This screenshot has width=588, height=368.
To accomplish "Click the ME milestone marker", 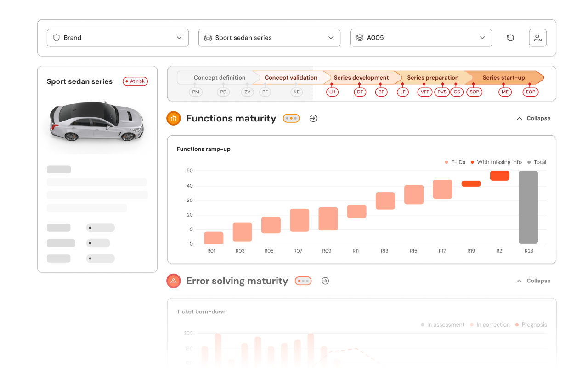I will (505, 92).
